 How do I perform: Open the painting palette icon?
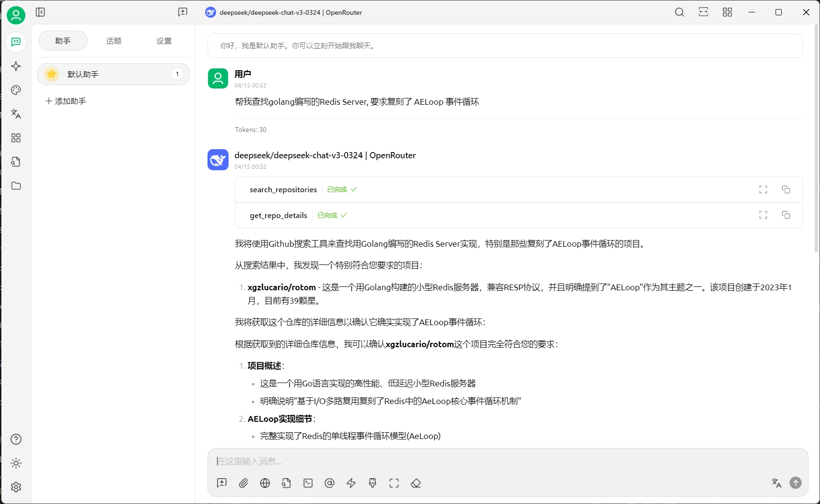16,90
